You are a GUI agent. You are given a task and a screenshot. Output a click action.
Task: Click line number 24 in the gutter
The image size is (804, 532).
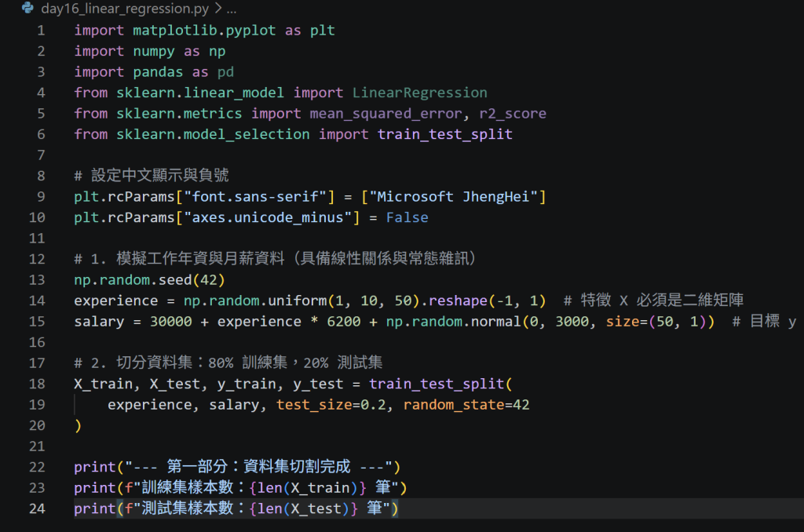tap(37, 509)
